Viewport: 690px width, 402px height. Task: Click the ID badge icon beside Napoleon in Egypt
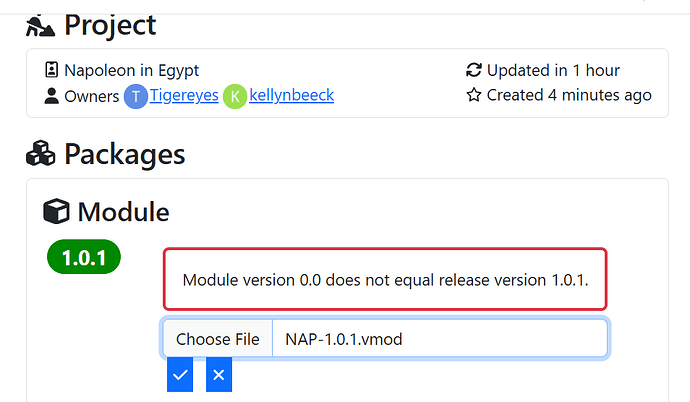tap(52, 70)
